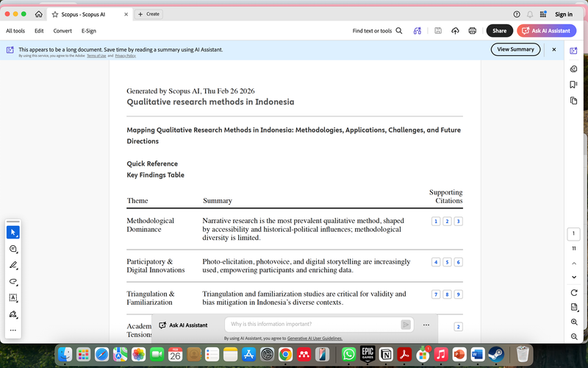This screenshot has width=588, height=368.
Task: Open the notifications bell
Action: click(530, 14)
